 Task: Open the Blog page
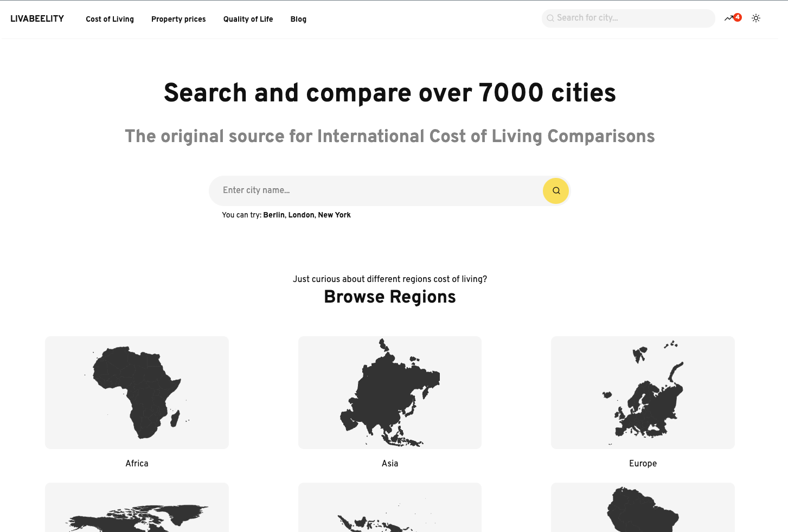tap(298, 19)
